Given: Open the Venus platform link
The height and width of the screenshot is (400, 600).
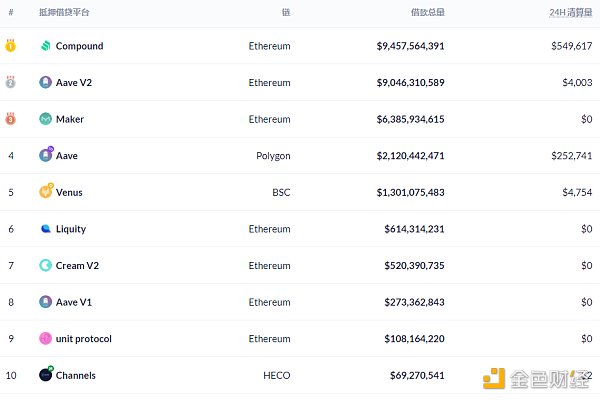Looking at the screenshot, I should point(69,193).
